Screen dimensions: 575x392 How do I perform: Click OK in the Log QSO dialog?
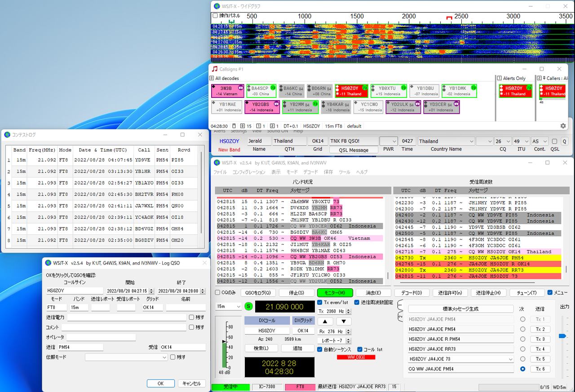160,383
